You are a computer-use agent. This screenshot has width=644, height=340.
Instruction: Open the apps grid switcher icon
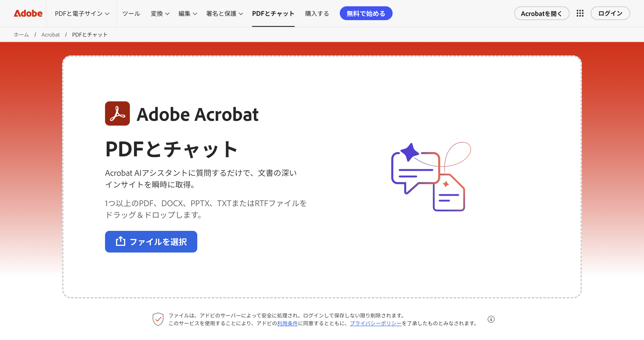point(580,13)
